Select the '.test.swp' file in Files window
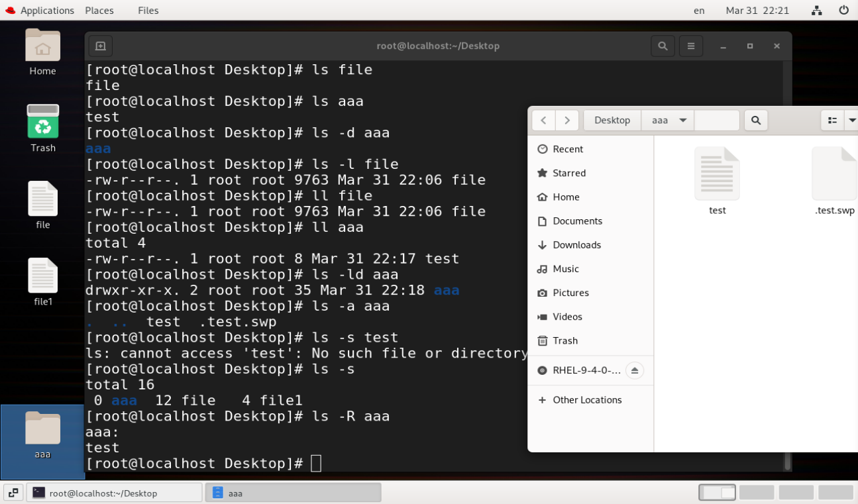This screenshot has height=504, width=858. click(834, 181)
